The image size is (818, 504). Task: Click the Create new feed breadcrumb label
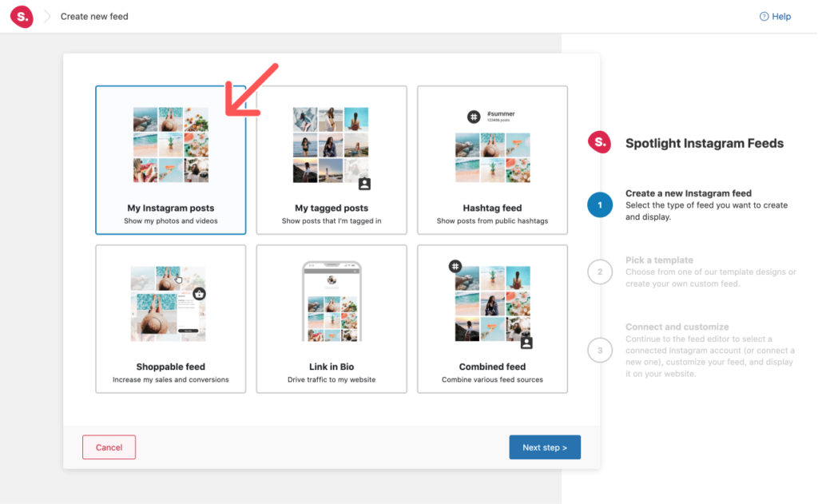click(93, 16)
